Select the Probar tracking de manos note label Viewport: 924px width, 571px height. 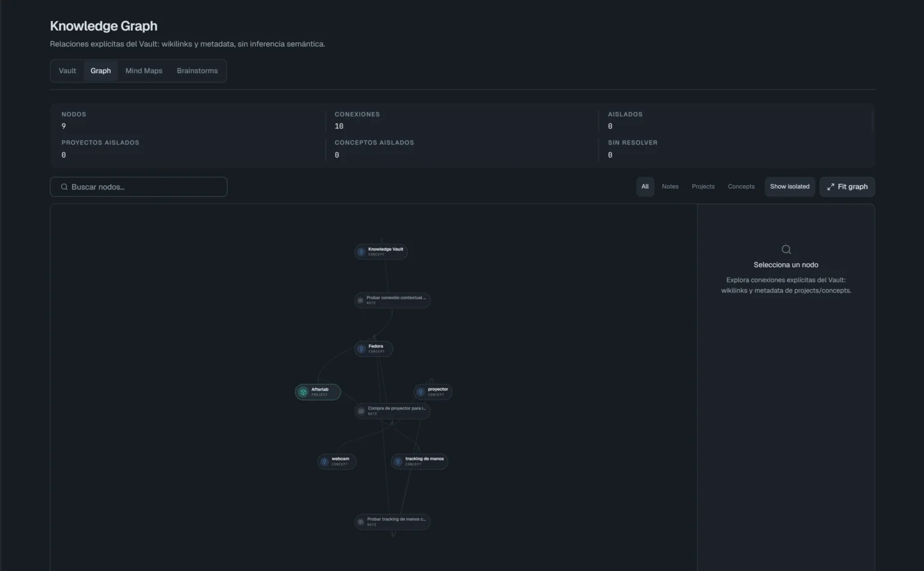(x=396, y=519)
